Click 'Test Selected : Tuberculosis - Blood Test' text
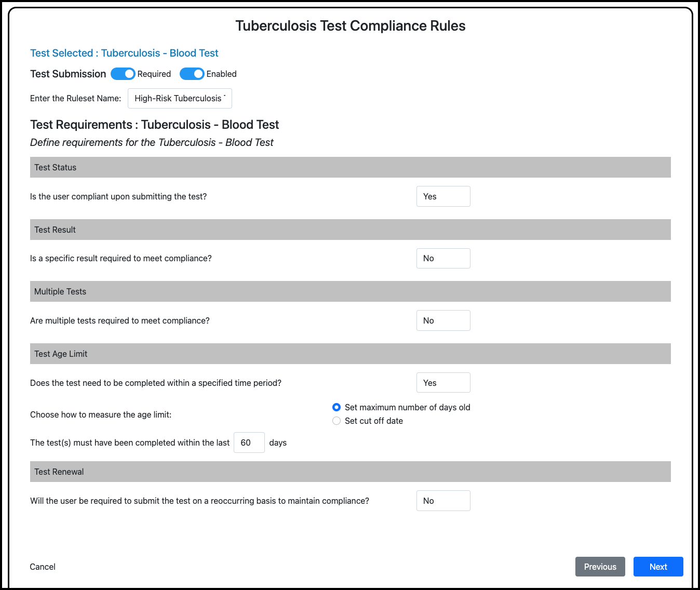Image resolution: width=700 pixels, height=590 pixels. tap(124, 53)
